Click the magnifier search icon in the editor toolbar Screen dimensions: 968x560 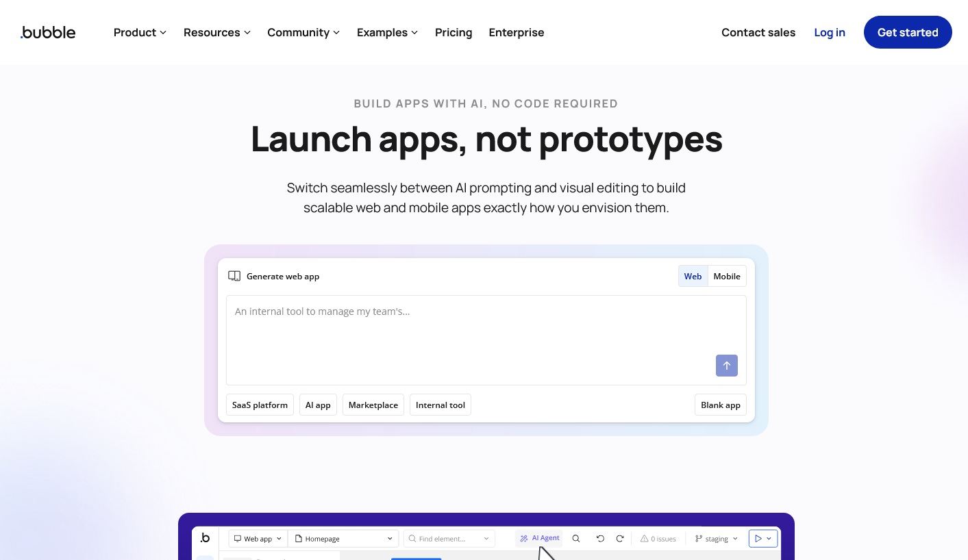click(576, 539)
